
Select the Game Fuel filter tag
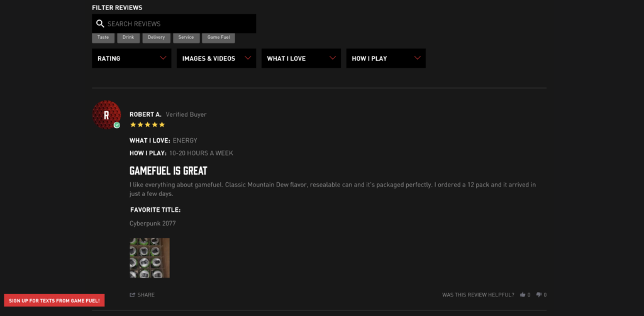tap(219, 38)
